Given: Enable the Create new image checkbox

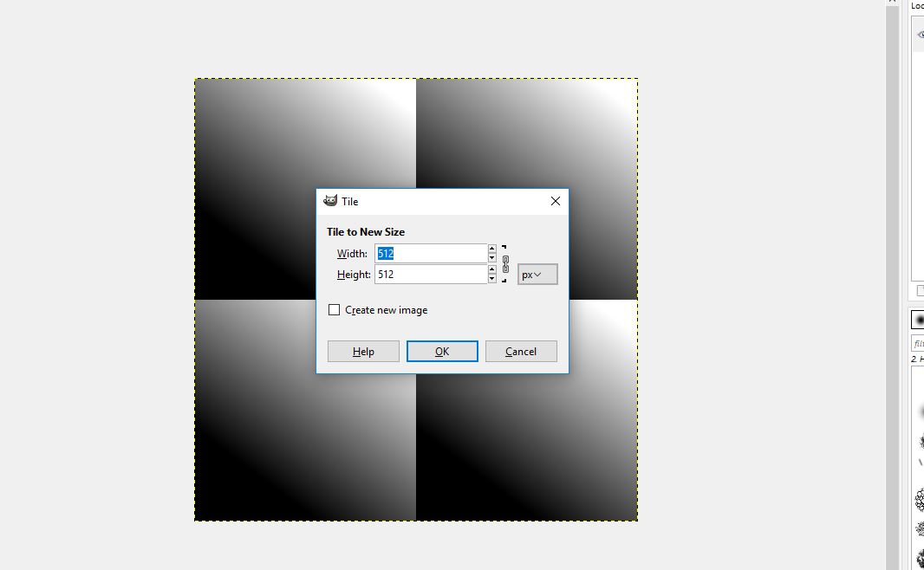Looking at the screenshot, I should pos(334,310).
